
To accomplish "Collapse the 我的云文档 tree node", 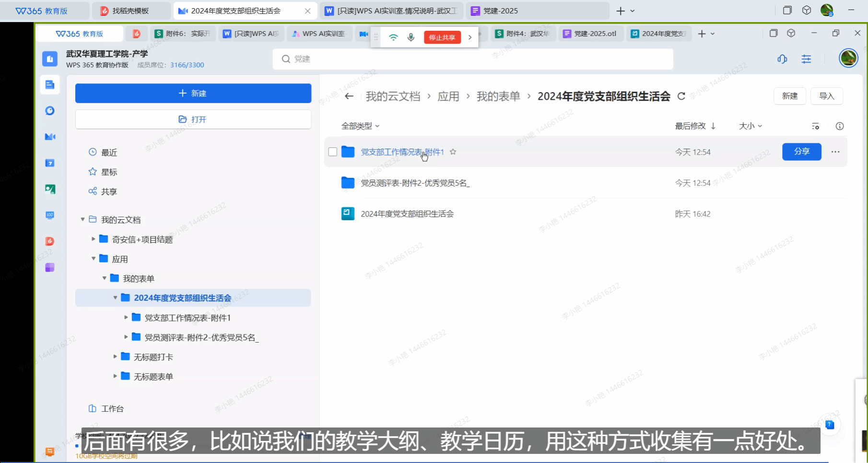I will click(x=82, y=220).
